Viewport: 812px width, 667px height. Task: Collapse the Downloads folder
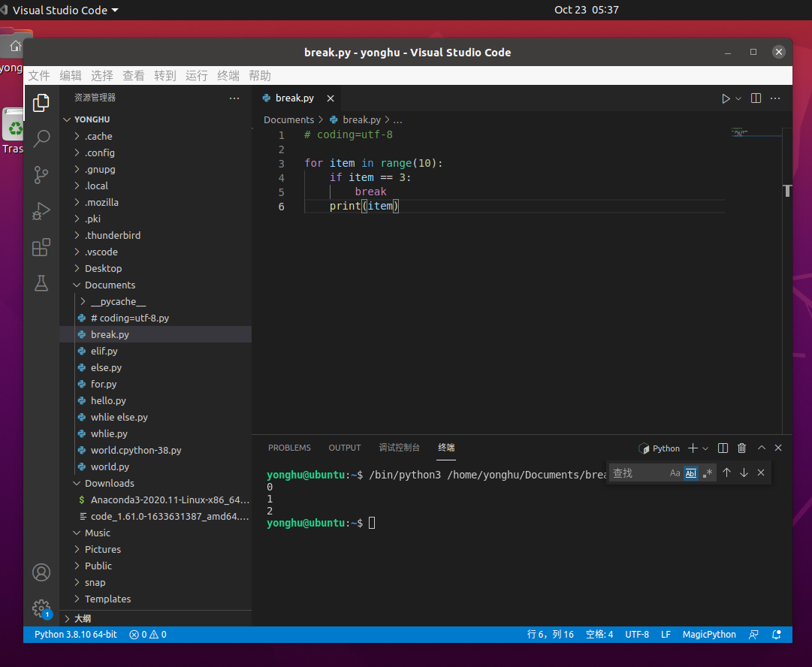click(x=155, y=484)
